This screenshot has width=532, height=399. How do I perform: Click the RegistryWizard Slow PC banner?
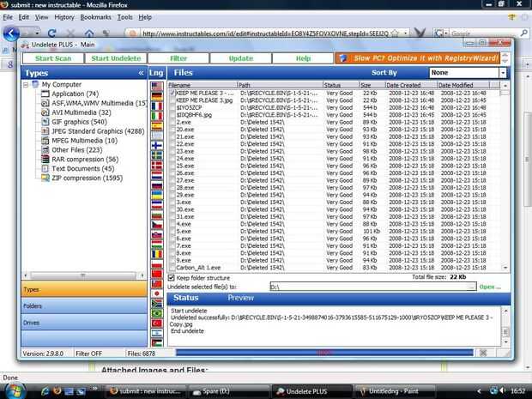(418, 58)
